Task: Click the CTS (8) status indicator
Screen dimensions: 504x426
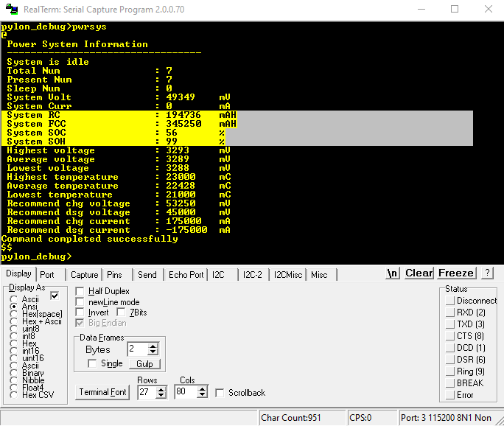Action: coord(450,336)
